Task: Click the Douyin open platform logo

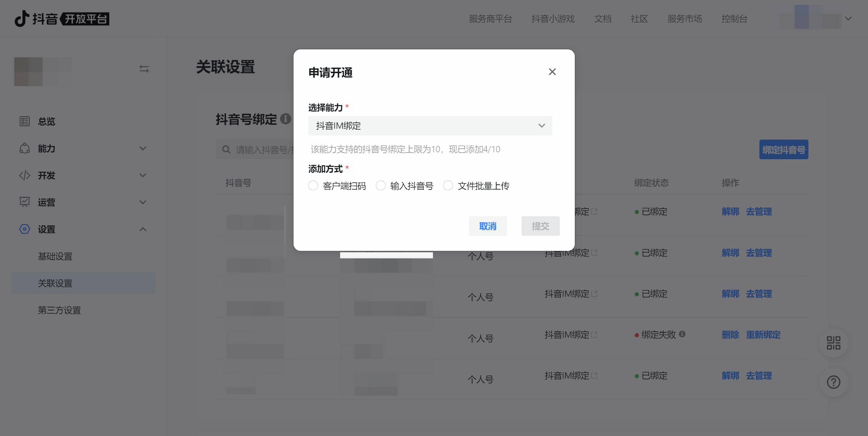Action: pos(62,19)
